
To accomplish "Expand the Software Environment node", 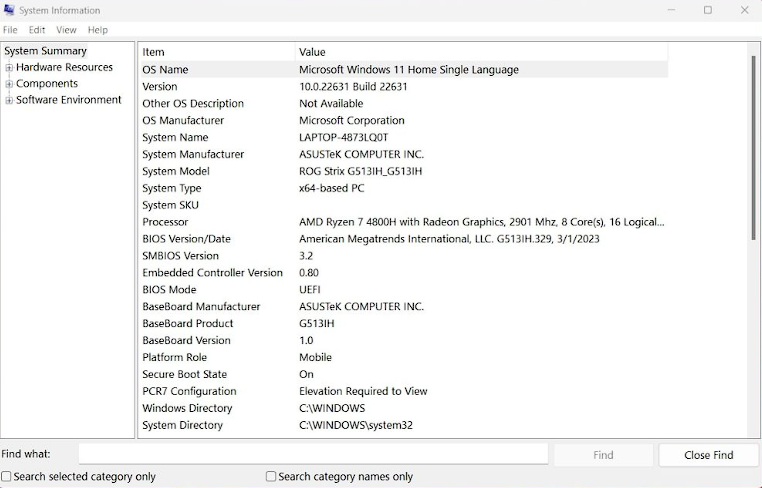I will 9,100.
